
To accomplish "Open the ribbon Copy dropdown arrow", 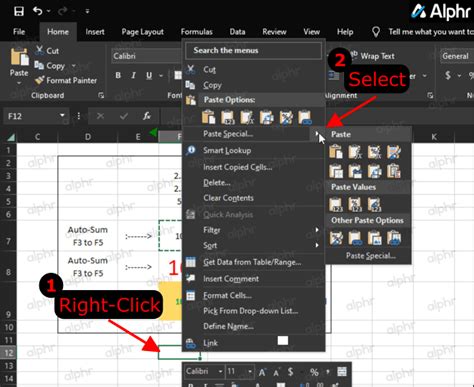I will point(74,66).
